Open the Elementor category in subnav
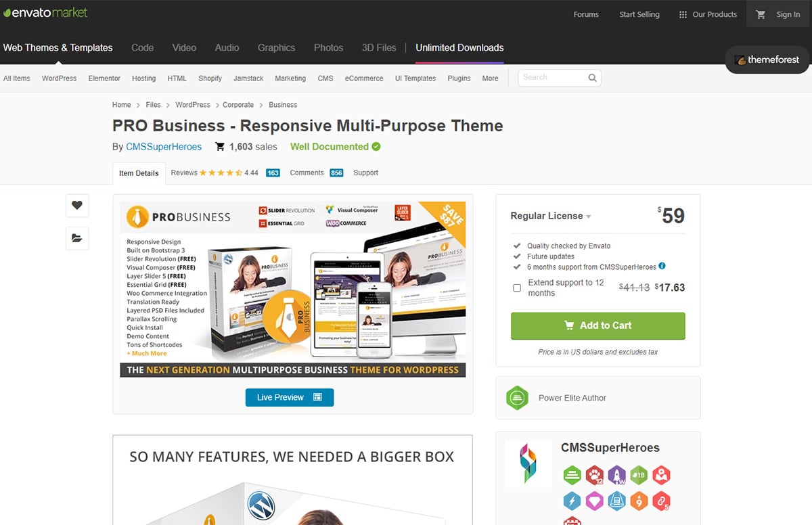812x525 pixels. (104, 78)
